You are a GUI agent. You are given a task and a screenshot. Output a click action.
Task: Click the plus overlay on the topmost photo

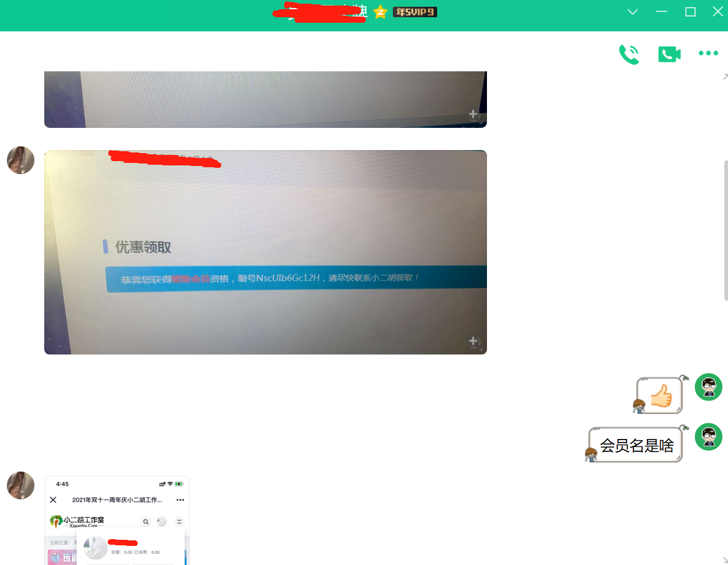tap(473, 114)
